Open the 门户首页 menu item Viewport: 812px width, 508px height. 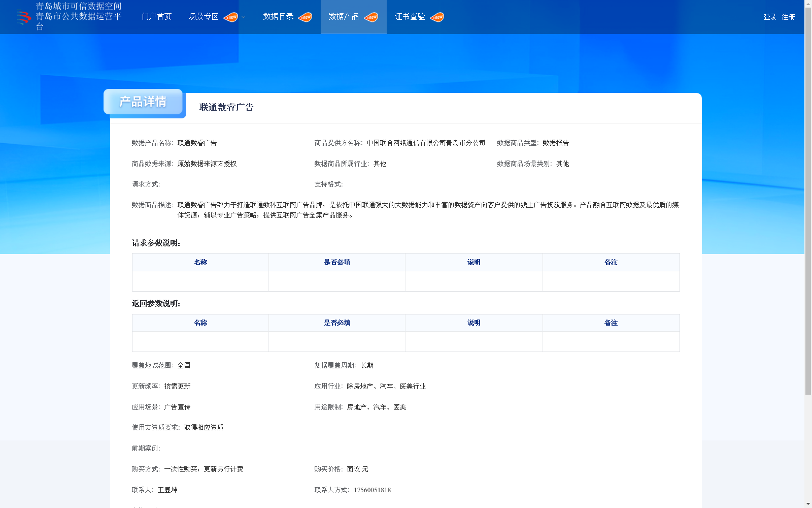point(157,17)
